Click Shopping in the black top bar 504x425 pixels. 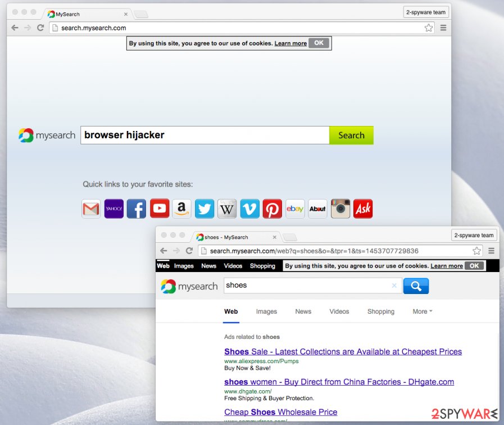pyautogui.click(x=262, y=266)
